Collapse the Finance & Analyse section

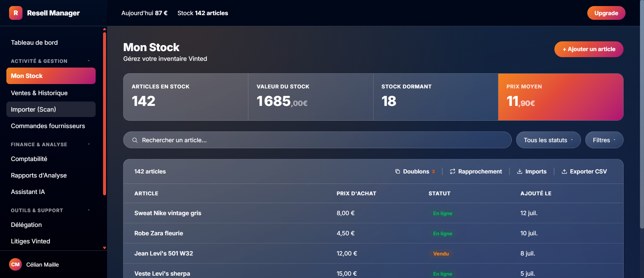(89, 144)
